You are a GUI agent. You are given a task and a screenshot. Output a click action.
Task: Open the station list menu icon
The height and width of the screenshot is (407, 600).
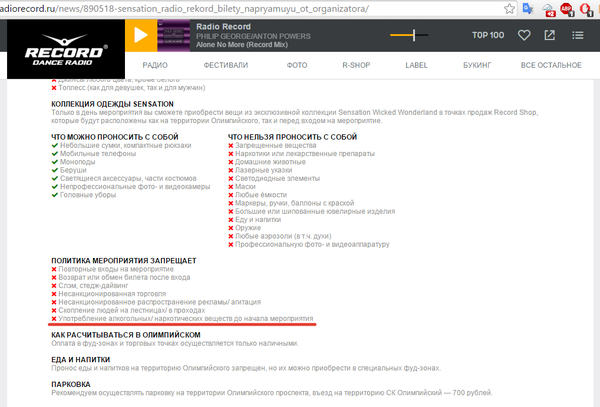click(578, 35)
